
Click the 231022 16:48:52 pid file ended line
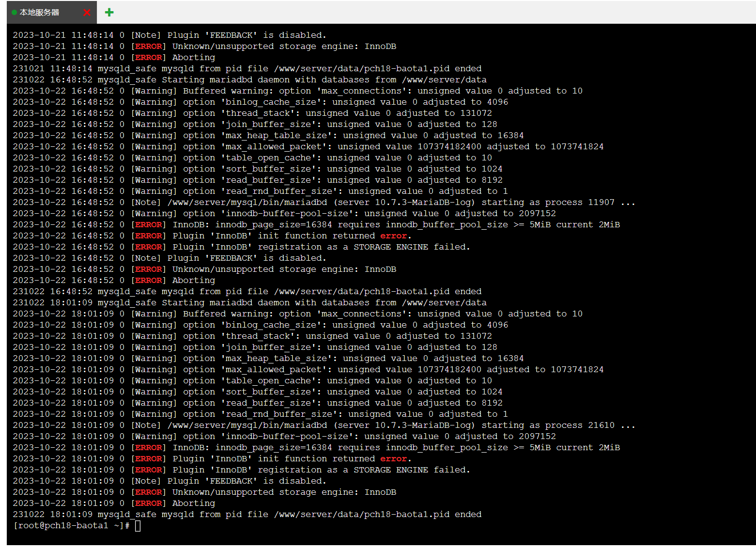pos(247,292)
